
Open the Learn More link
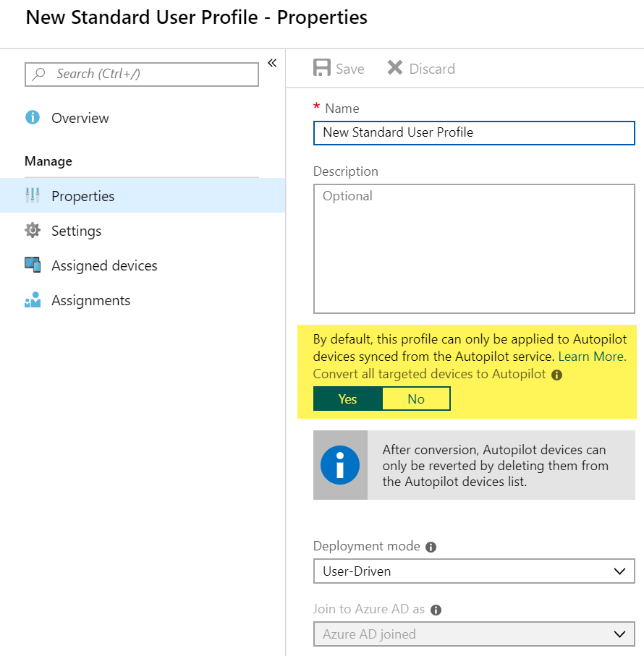(x=591, y=357)
